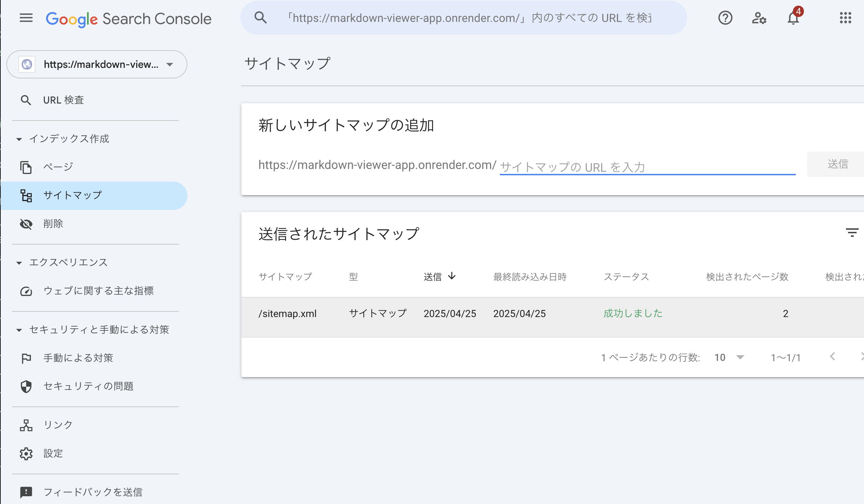The height and width of the screenshot is (504, 864).
Task: Collapse the インデックス作成 section
Action: tap(19, 139)
